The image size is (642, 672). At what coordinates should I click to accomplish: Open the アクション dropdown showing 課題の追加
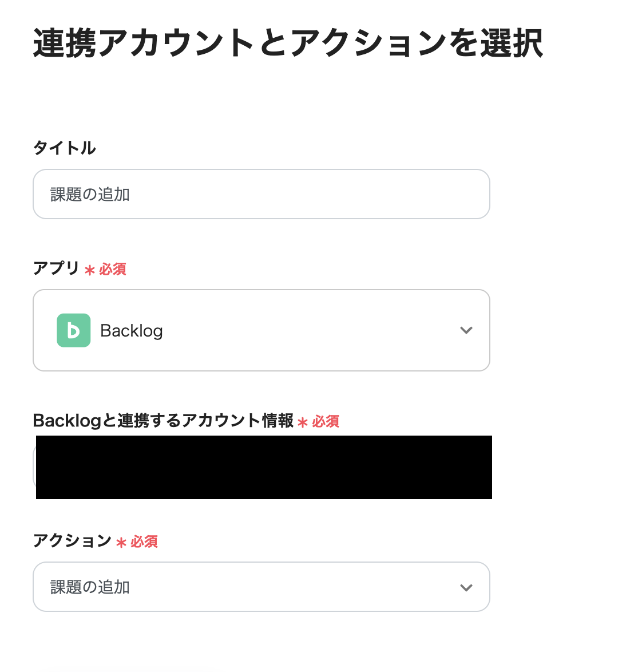click(x=261, y=587)
